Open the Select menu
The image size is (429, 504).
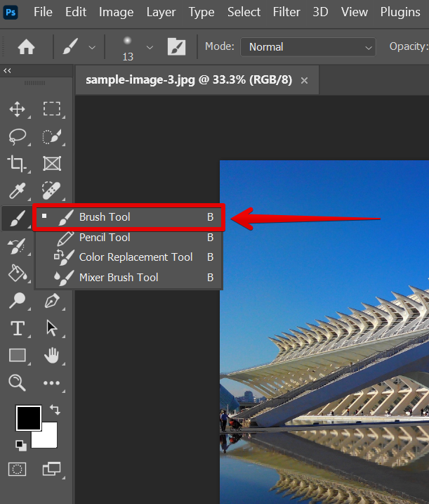[244, 12]
